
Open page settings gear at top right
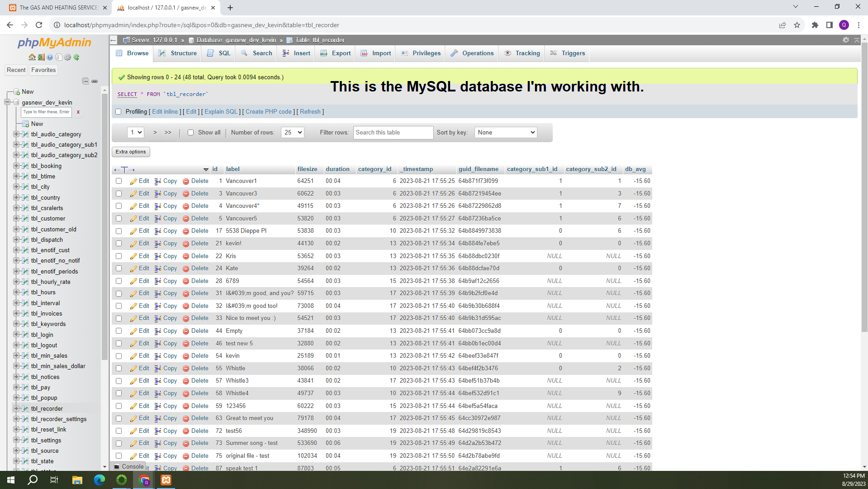tap(846, 40)
